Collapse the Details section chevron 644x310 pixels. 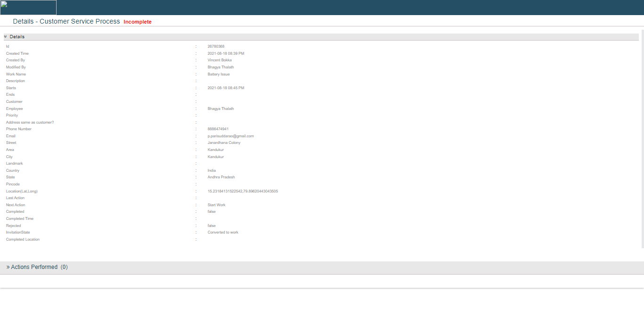[x=6, y=37]
